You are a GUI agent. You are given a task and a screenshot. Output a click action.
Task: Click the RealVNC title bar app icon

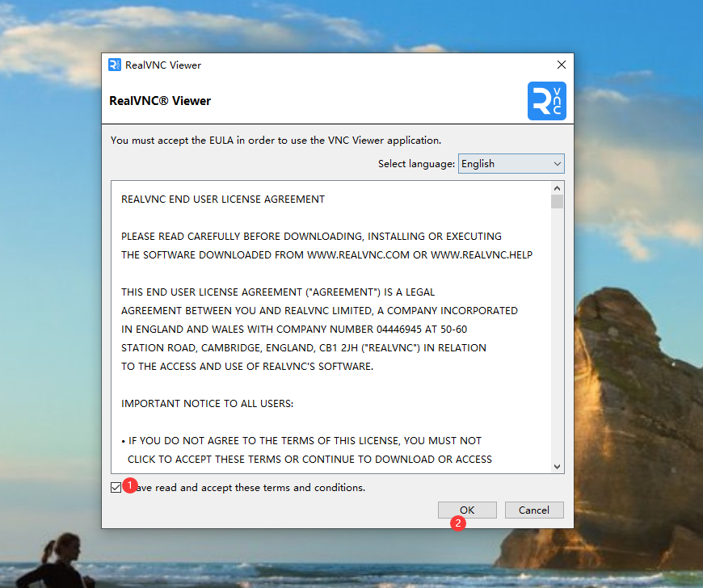click(x=114, y=65)
